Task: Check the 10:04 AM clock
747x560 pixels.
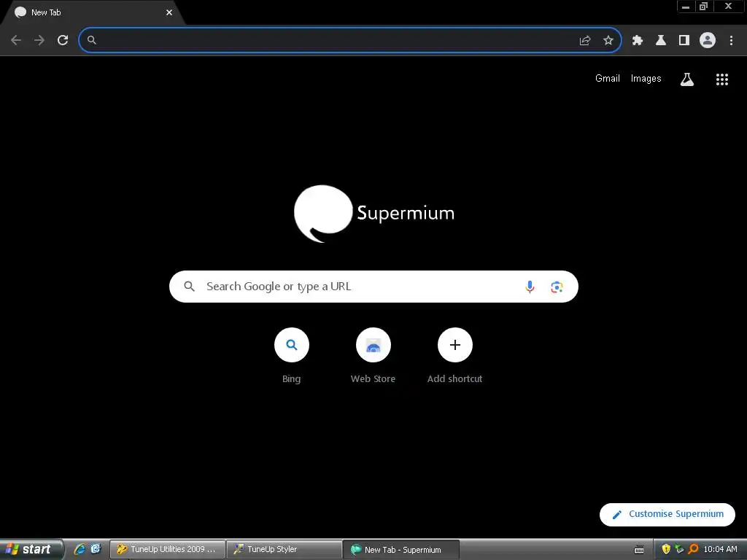Action: point(720,550)
